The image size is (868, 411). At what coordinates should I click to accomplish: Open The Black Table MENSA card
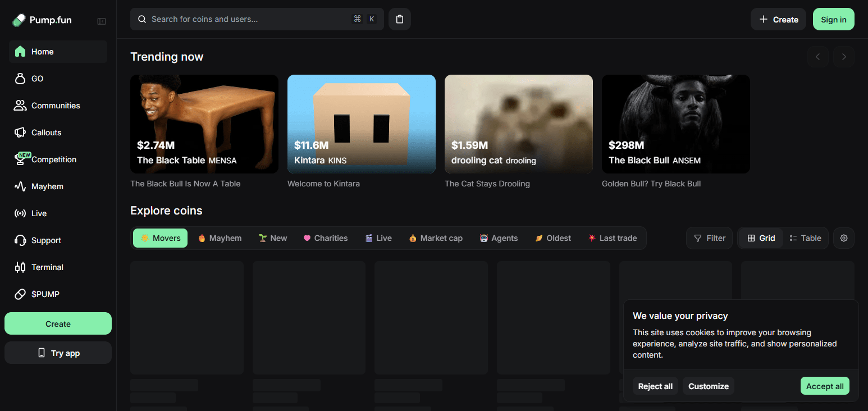(204, 124)
